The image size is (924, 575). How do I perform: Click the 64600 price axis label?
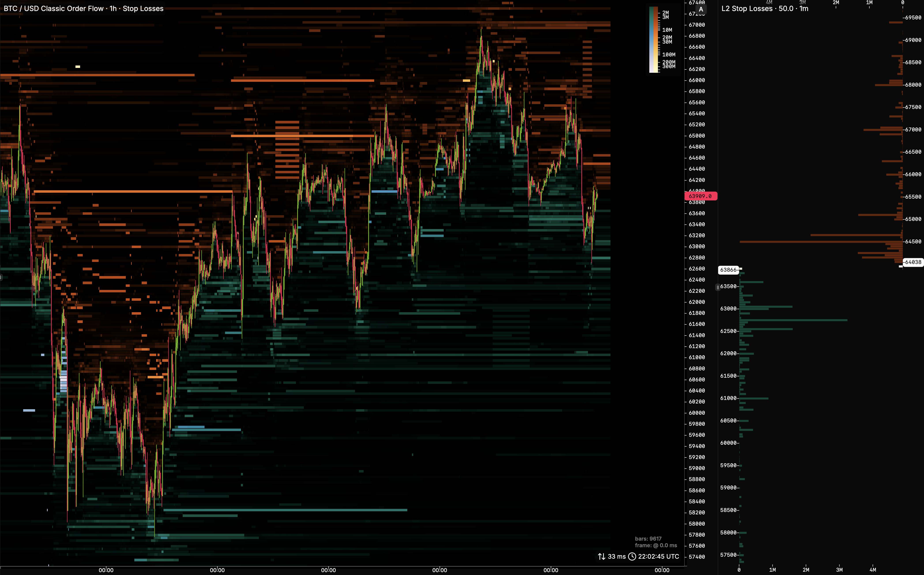pos(697,158)
